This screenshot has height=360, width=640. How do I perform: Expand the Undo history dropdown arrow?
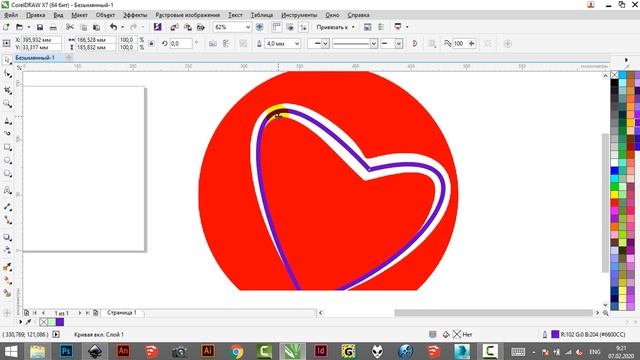point(122,27)
